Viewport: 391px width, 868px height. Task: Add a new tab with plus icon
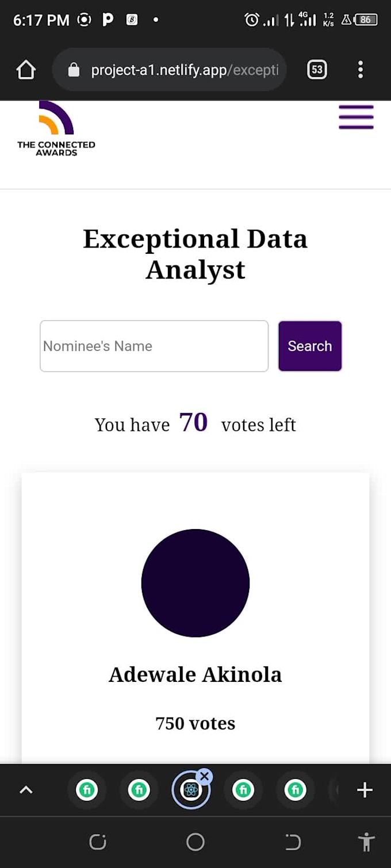[365, 790]
